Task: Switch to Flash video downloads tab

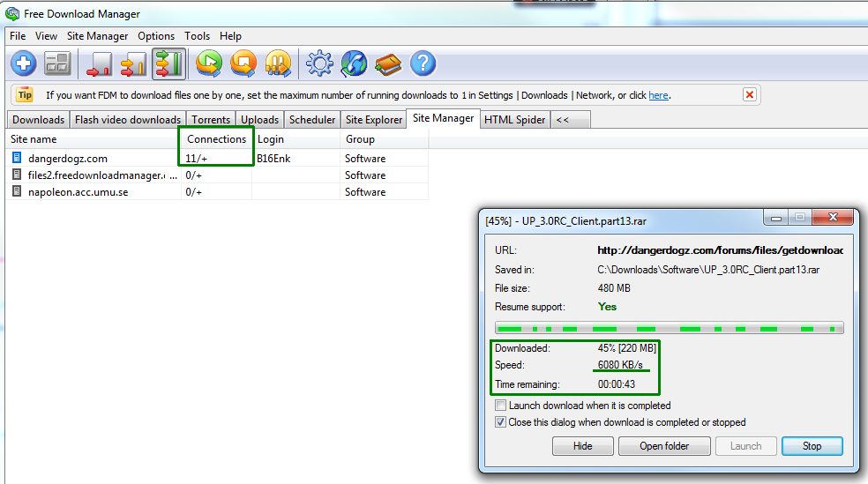Action: [x=128, y=120]
